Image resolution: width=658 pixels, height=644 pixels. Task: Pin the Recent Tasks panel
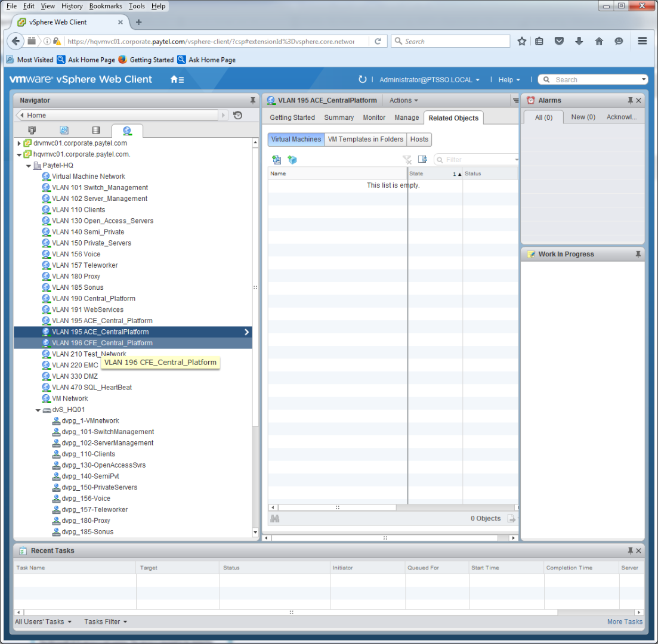630,550
